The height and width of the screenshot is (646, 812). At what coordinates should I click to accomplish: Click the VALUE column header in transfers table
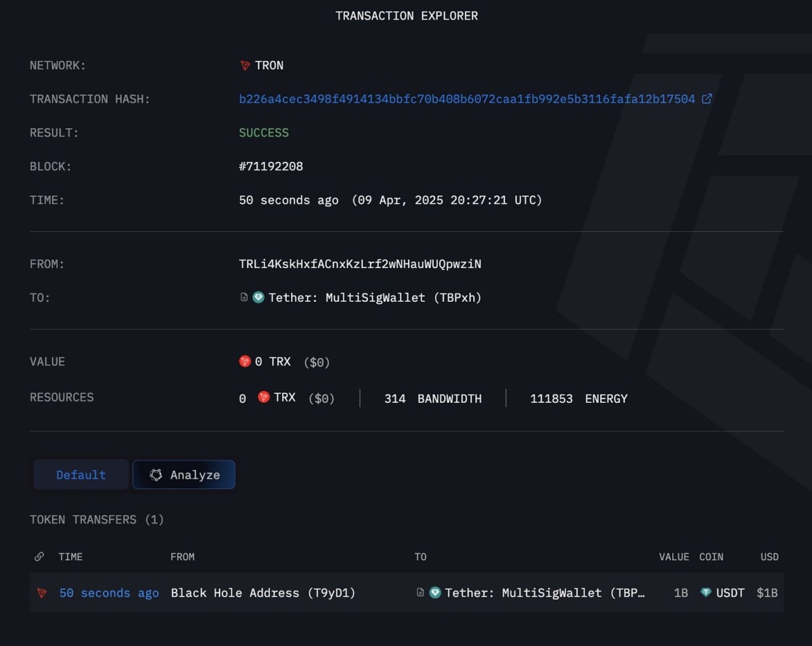674,557
